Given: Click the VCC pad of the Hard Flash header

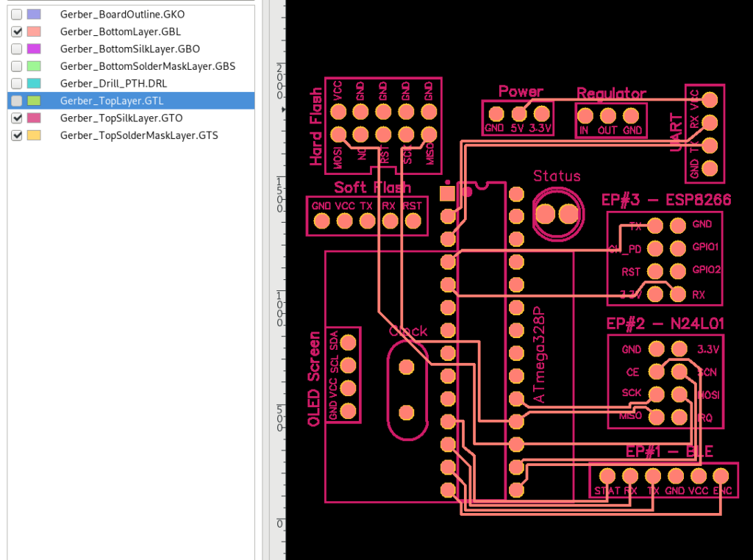Looking at the screenshot, I should pyautogui.click(x=338, y=112).
